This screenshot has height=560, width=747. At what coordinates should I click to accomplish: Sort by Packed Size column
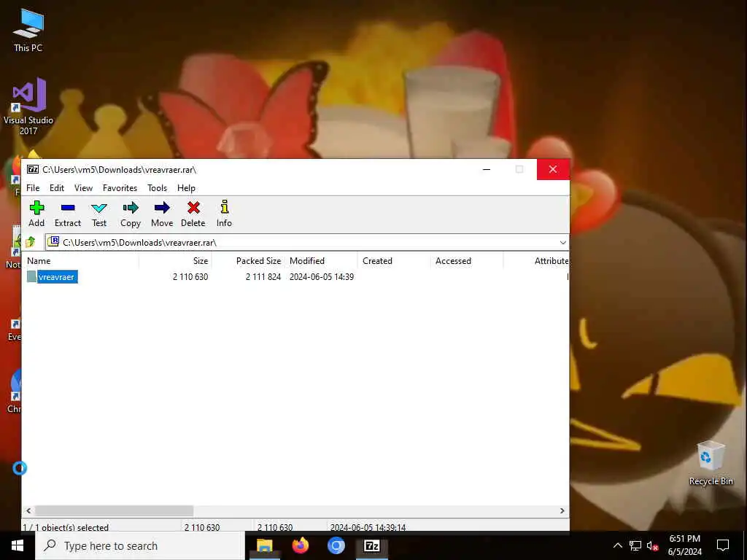coord(248,261)
